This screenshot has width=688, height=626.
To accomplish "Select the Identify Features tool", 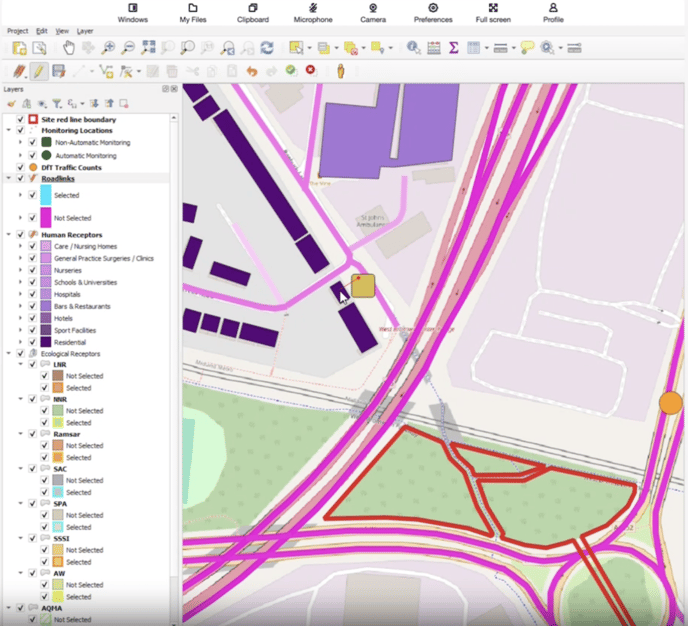I will [414, 47].
